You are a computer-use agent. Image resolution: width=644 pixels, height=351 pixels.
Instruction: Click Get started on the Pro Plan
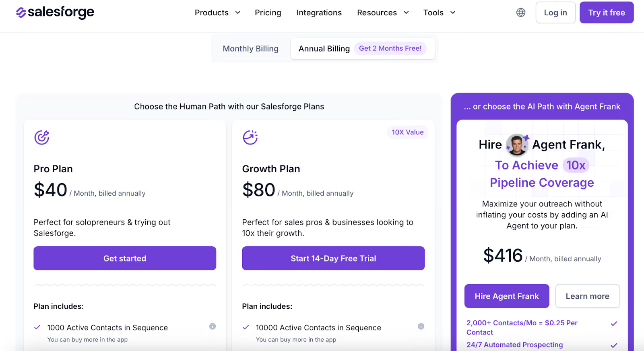pyautogui.click(x=125, y=258)
